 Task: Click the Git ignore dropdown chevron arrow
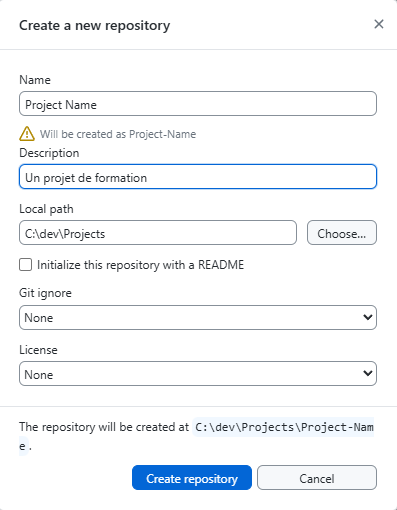[x=368, y=317]
